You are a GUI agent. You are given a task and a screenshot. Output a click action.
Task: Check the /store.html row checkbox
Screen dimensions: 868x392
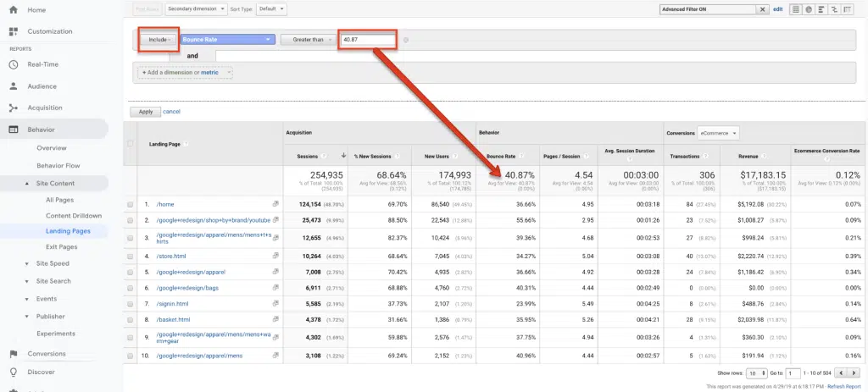(130, 256)
